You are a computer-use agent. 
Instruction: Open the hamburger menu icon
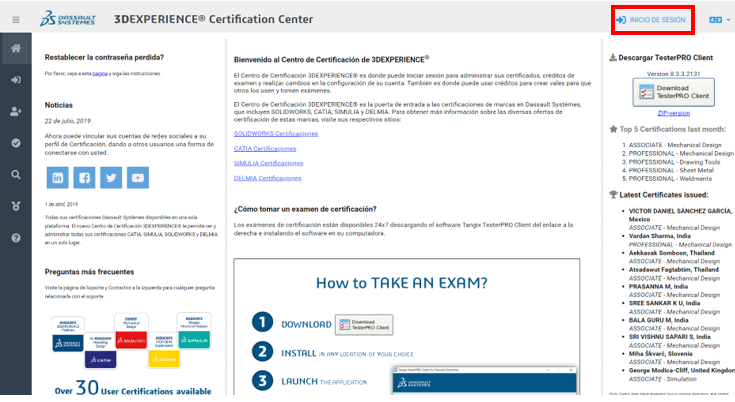coord(16,20)
